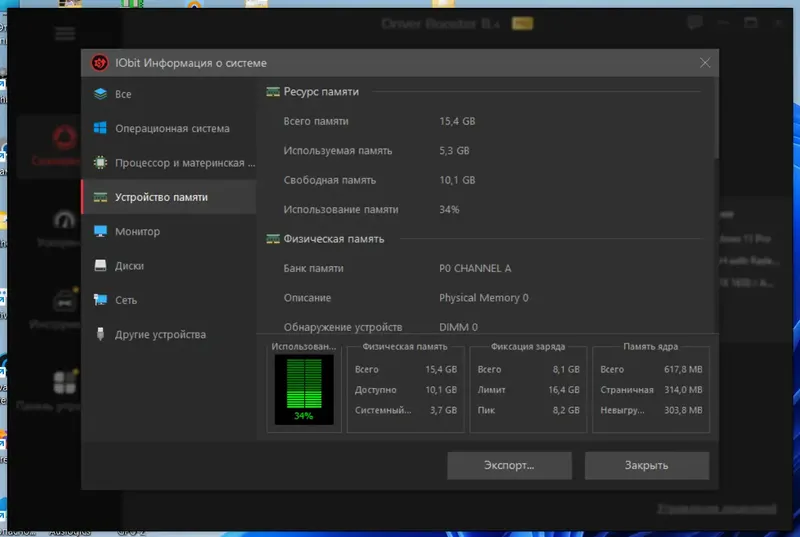Open the Все tab
The image size is (800, 537).
tap(169, 94)
